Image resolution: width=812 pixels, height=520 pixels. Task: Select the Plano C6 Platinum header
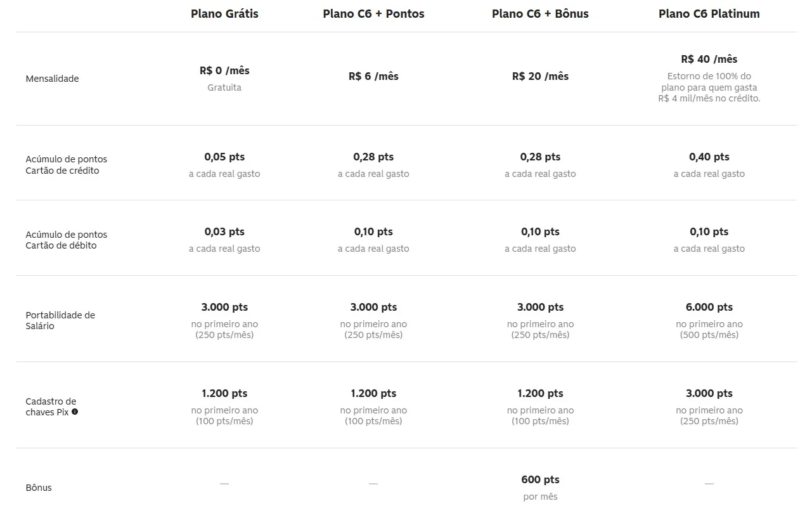click(x=709, y=14)
